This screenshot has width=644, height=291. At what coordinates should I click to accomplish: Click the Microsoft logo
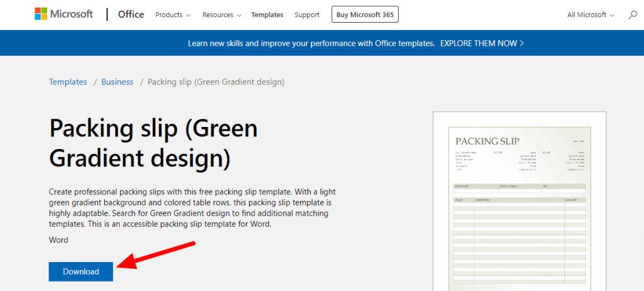pos(64,14)
